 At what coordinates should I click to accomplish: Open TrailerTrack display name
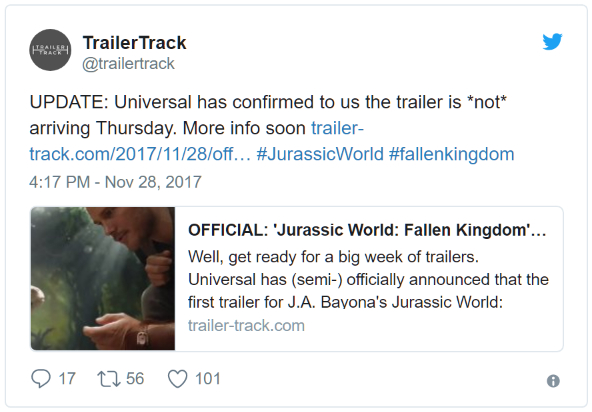[x=134, y=43]
